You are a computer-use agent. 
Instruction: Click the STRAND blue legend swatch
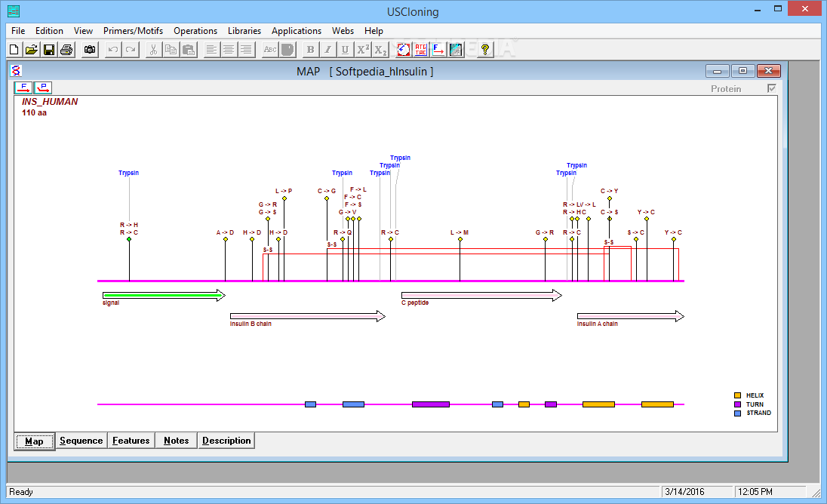[x=737, y=413]
